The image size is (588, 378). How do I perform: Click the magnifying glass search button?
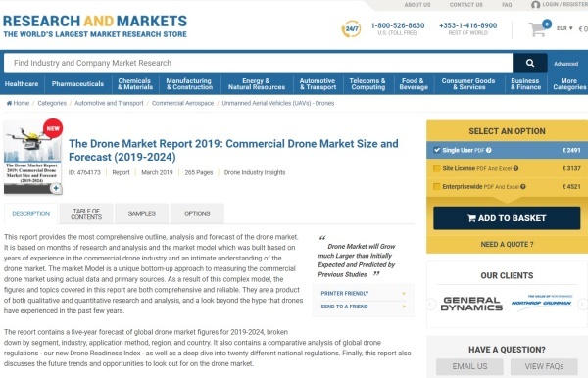(529, 63)
